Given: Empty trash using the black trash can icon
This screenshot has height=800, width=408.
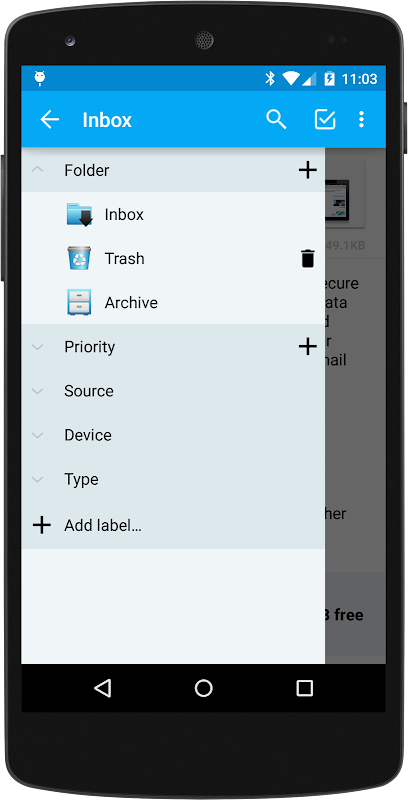Looking at the screenshot, I should coord(307,259).
